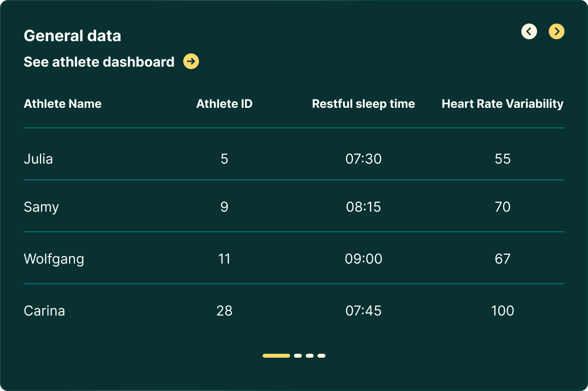The width and height of the screenshot is (588, 391).
Task: Click Samy's athlete name
Action: pyautogui.click(x=41, y=207)
